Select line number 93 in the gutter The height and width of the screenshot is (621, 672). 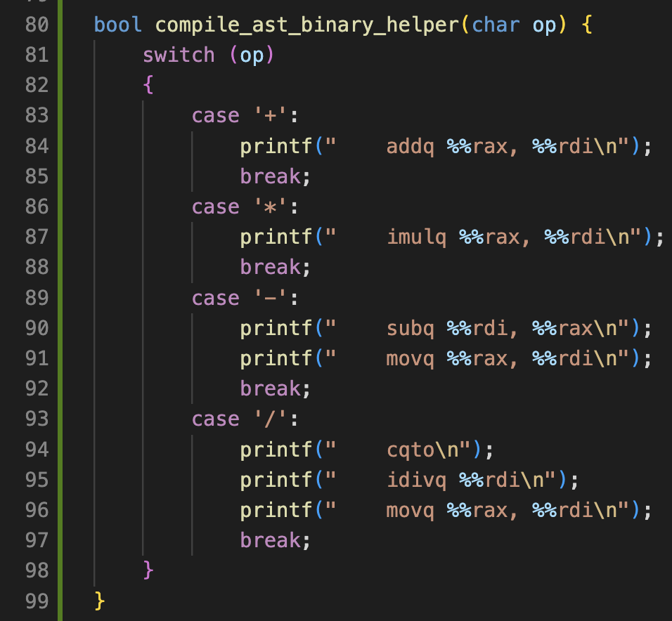[37, 419]
